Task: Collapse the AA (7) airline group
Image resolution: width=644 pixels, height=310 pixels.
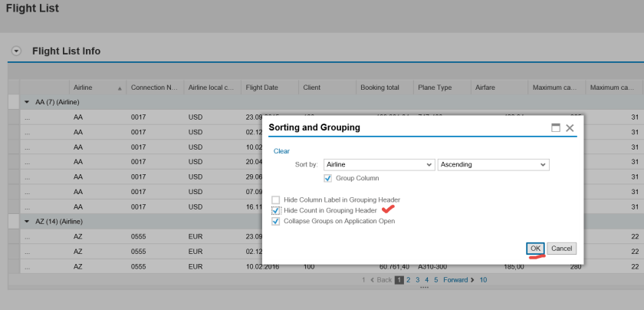Action: click(x=28, y=101)
